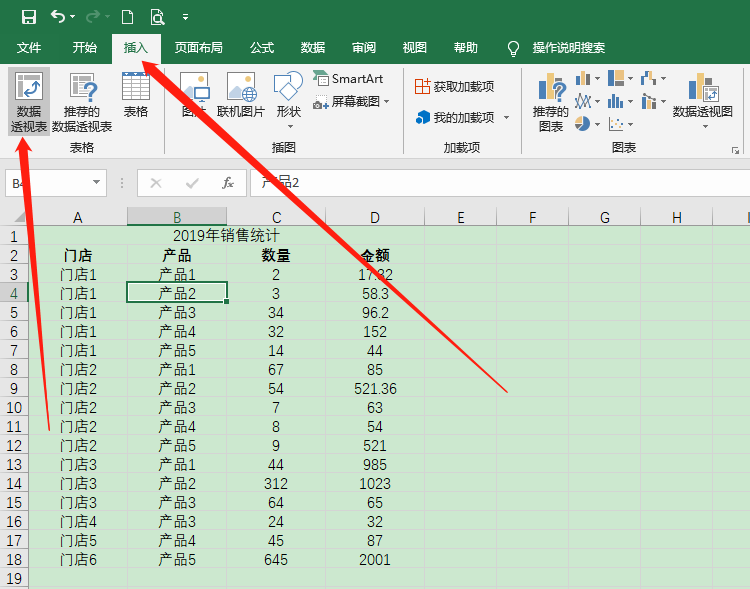Select column E header
Screen dimensions: 750x589
point(461,217)
